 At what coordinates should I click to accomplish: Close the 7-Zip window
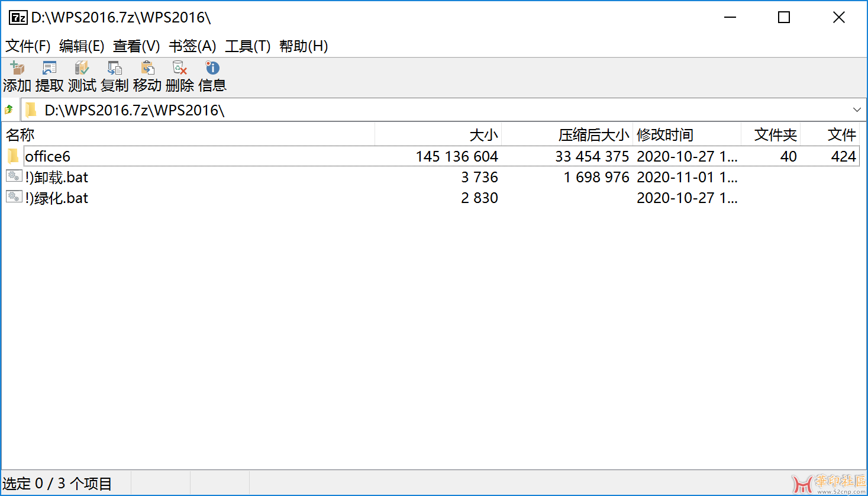[838, 18]
